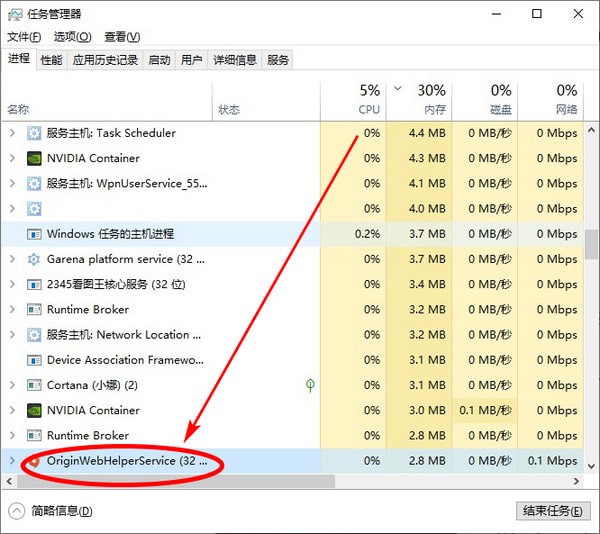600x534 pixels.
Task: Click the 结束任务(E) button
Action: [x=553, y=511]
